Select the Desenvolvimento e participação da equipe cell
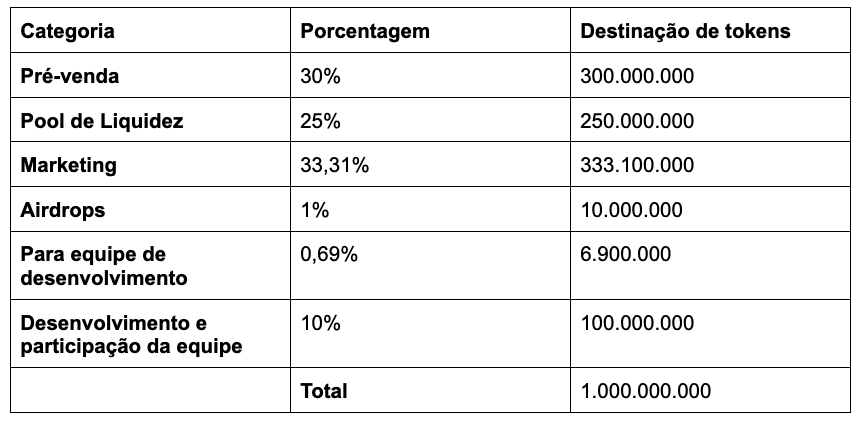Image resolution: width=861 pixels, height=423 pixels. tap(150, 333)
